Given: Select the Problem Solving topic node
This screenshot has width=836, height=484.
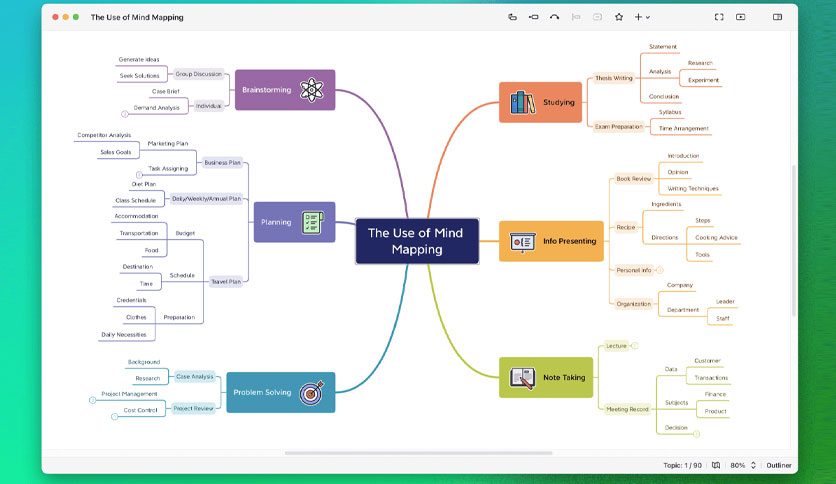Looking at the screenshot, I should click(x=280, y=392).
